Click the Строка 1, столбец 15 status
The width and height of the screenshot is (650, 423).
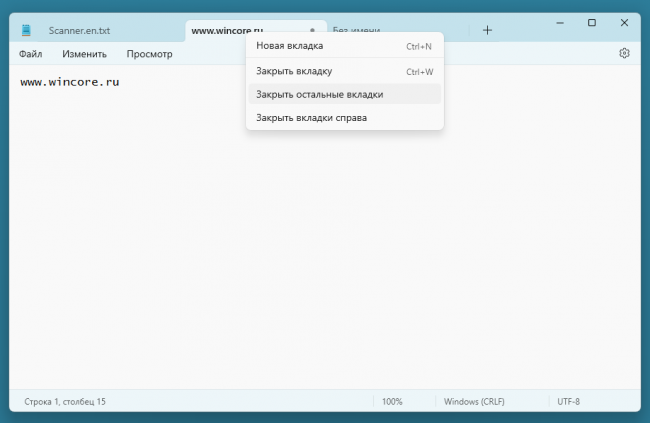pos(65,401)
